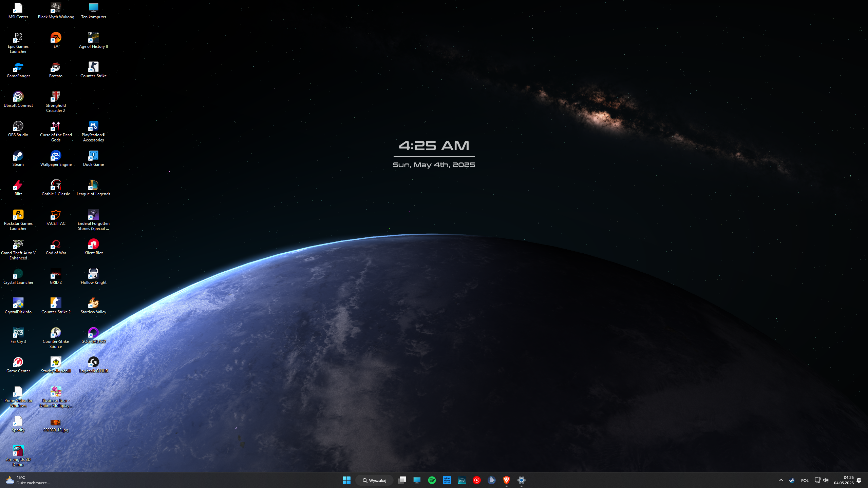Launch Prime Video from the taskbar
The image size is (868, 488).
[x=447, y=480]
